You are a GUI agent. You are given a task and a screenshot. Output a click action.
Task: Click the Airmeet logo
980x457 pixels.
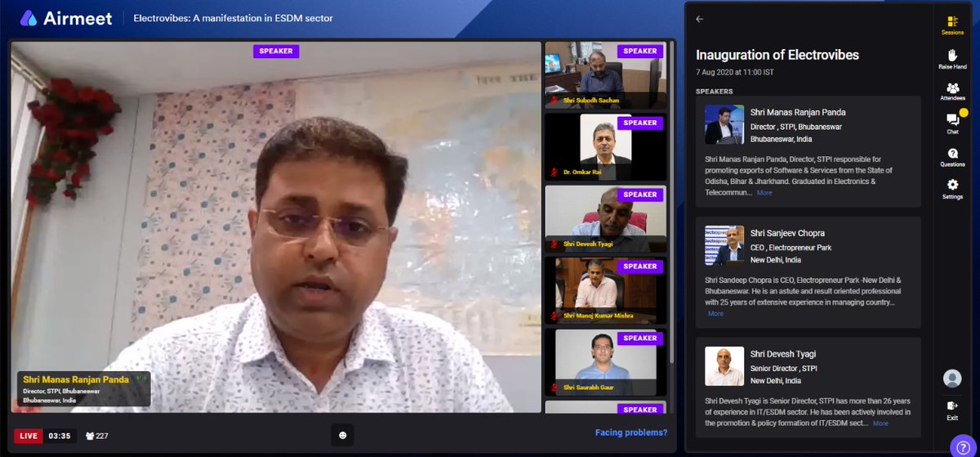pyautogui.click(x=66, y=18)
